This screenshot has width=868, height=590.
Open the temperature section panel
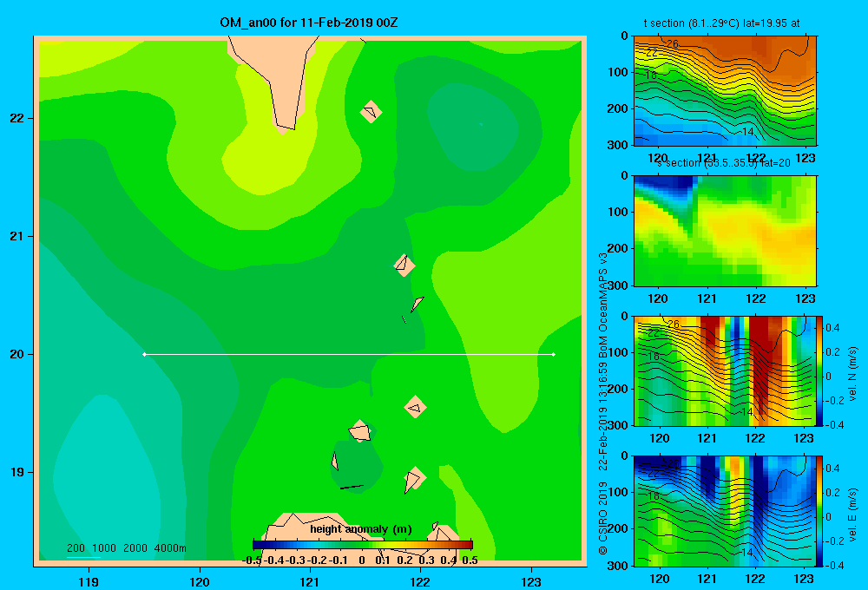725,91
